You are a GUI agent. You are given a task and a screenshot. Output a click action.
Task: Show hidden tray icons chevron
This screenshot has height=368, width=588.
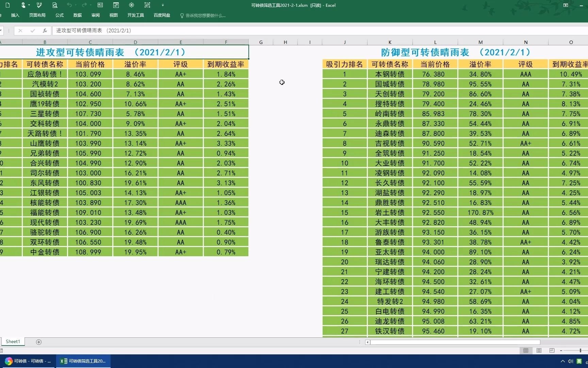pos(562,361)
